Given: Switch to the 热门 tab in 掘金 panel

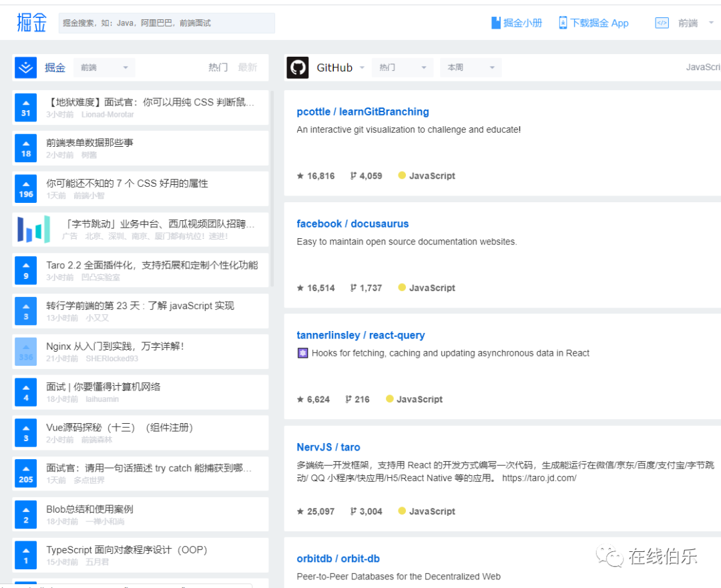Looking at the screenshot, I should tap(218, 67).
